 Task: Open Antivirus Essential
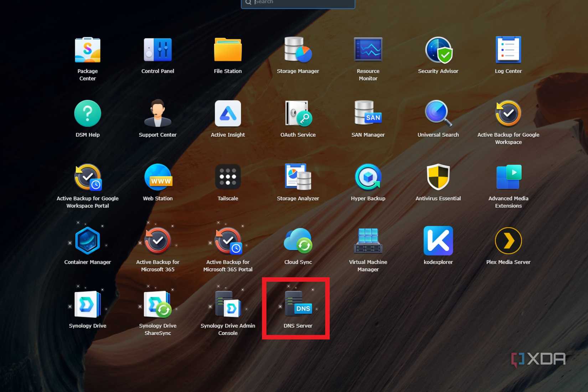pyautogui.click(x=438, y=177)
